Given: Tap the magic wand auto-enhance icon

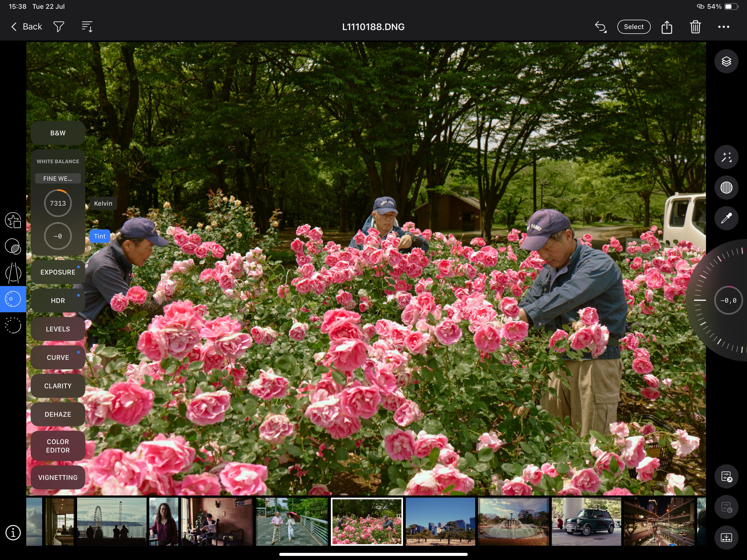Looking at the screenshot, I should [726, 157].
